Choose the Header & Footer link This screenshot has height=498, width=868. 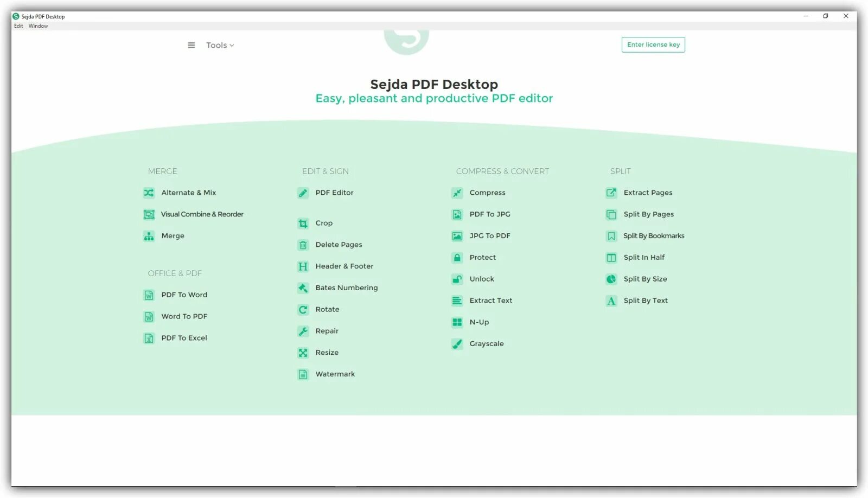coord(344,266)
